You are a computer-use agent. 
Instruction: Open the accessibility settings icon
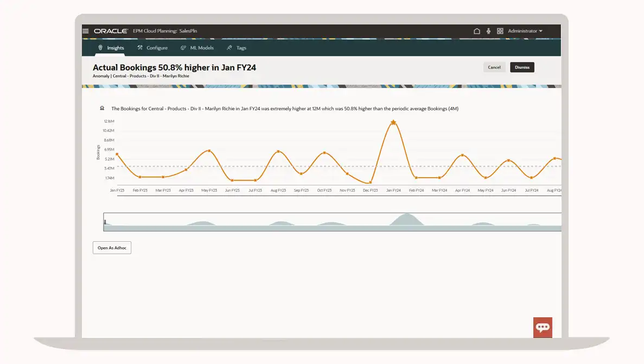(x=488, y=31)
